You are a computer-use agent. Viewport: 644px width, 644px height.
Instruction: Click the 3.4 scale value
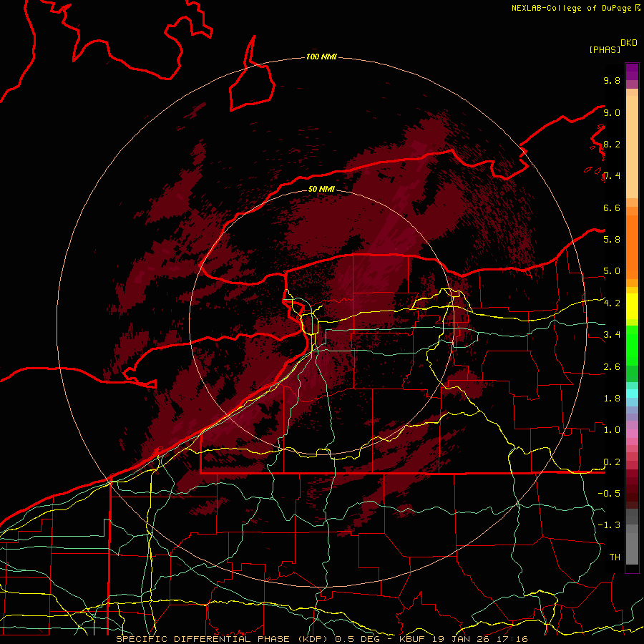(612, 335)
